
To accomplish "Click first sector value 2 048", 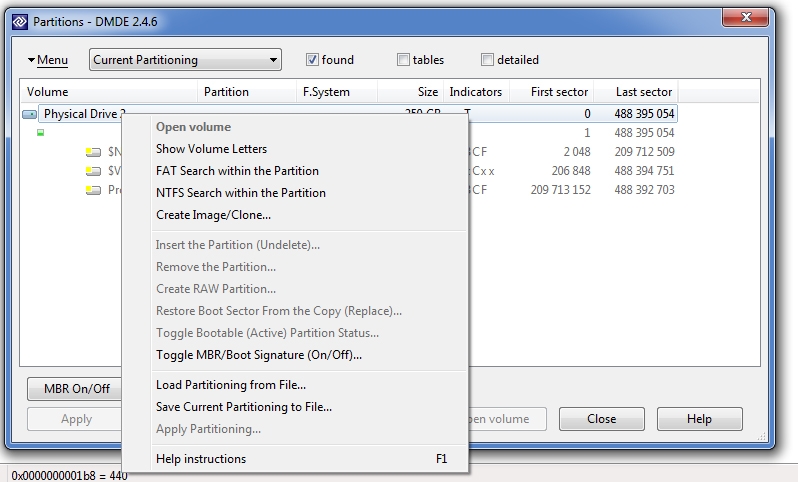I will [x=577, y=152].
